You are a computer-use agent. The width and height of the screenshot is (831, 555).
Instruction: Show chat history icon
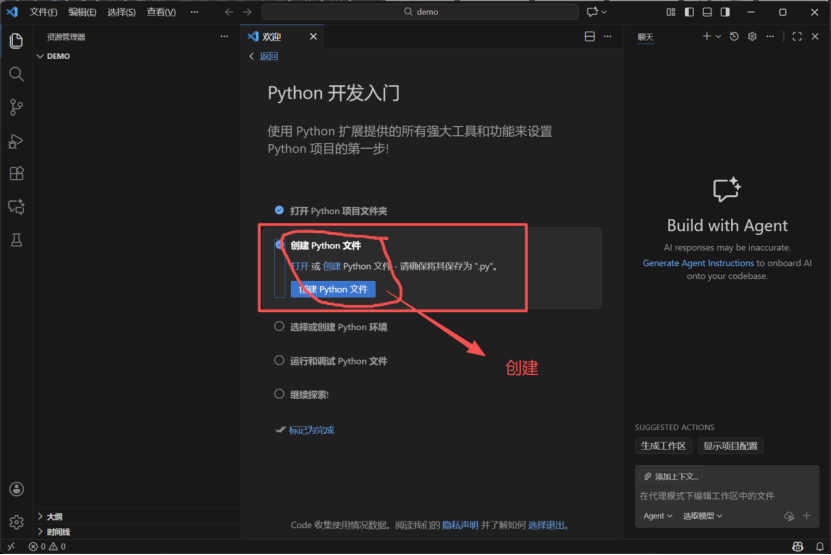point(734,37)
